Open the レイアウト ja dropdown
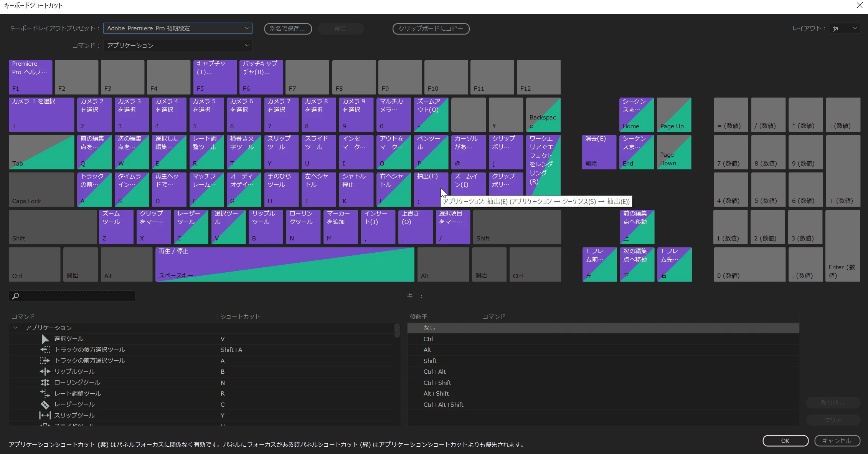 click(x=844, y=28)
